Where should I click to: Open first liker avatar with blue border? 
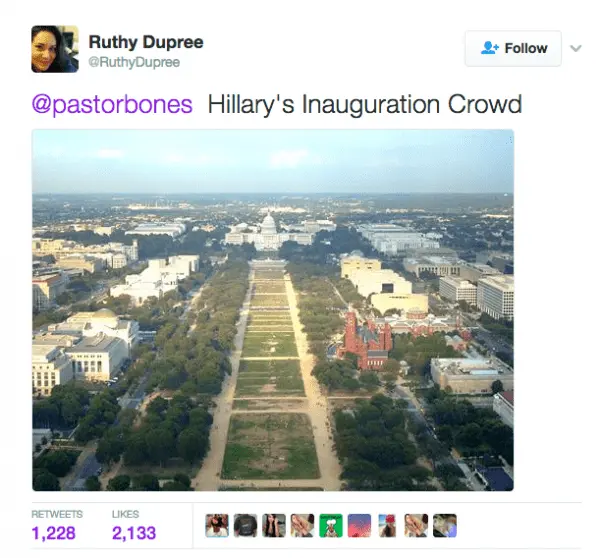(x=217, y=525)
